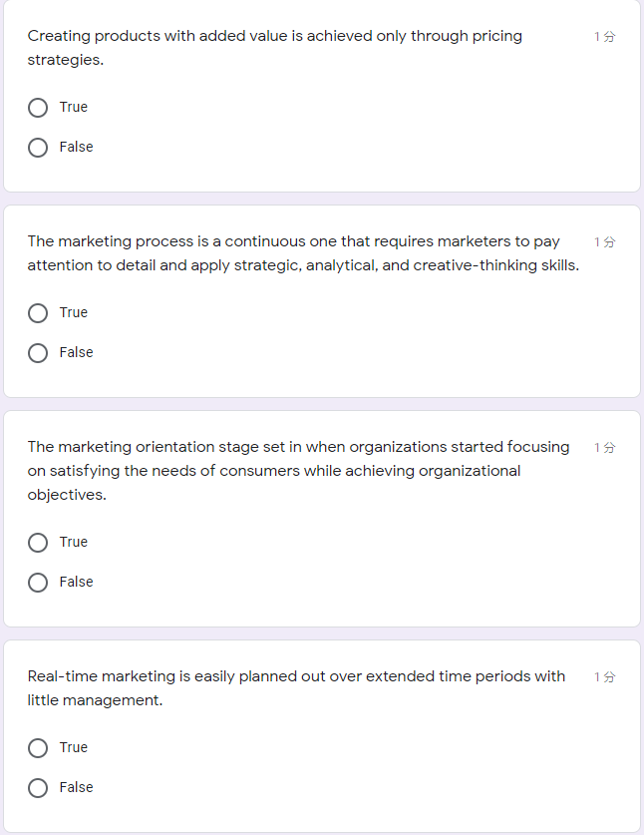Image resolution: width=644 pixels, height=835 pixels.
Task: Select True for the pricing strategies question
Action: click(37, 107)
